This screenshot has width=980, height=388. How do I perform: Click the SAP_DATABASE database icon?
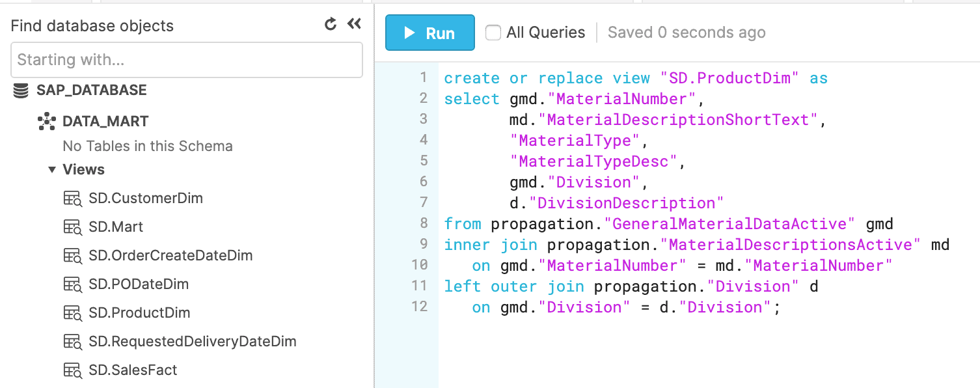(21, 90)
